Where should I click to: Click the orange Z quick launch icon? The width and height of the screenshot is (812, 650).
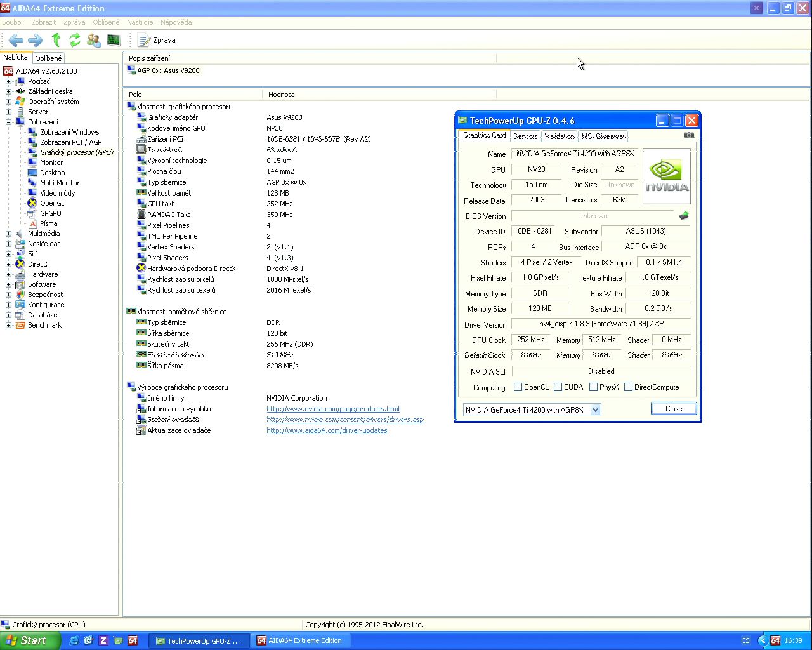point(103,640)
